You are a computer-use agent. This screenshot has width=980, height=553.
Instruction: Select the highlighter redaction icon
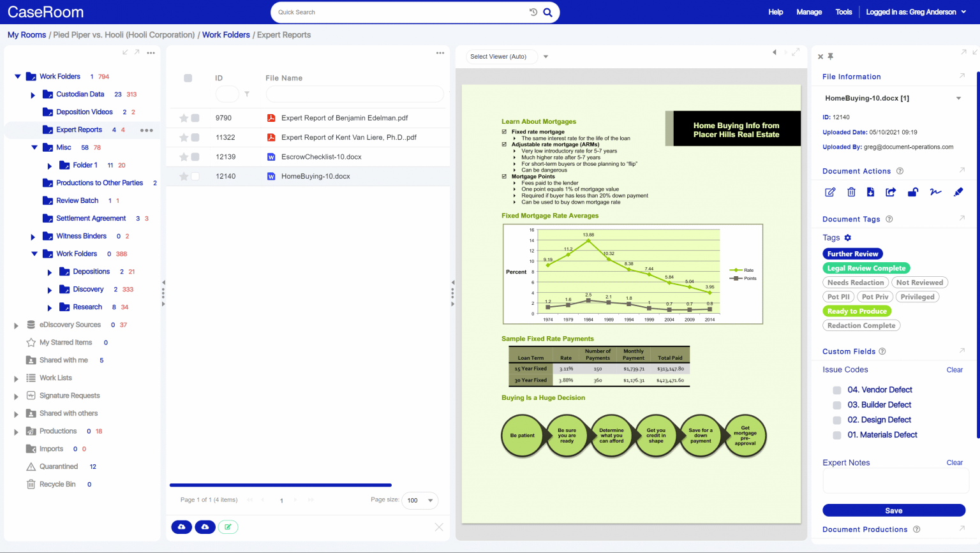click(x=958, y=192)
